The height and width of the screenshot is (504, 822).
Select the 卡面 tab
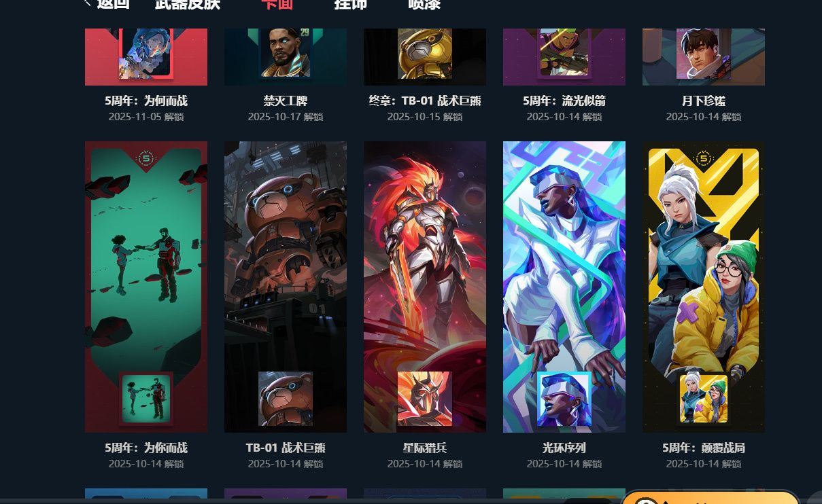277,4
